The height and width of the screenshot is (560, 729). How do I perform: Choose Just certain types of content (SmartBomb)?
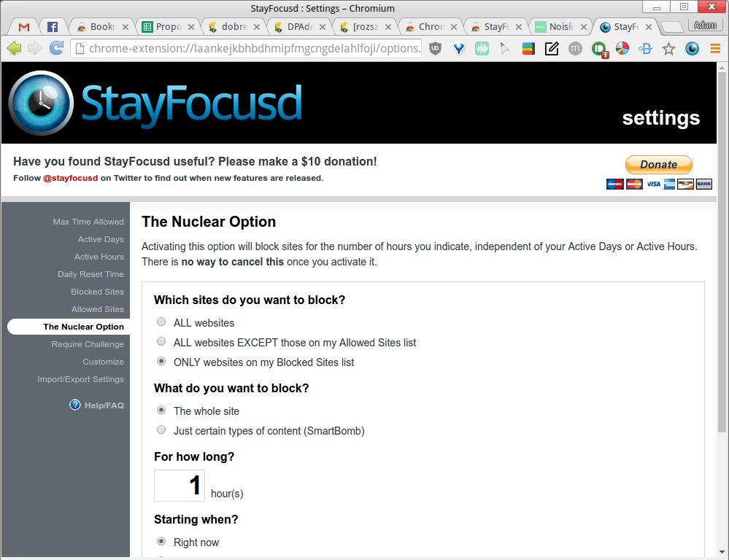pos(161,429)
